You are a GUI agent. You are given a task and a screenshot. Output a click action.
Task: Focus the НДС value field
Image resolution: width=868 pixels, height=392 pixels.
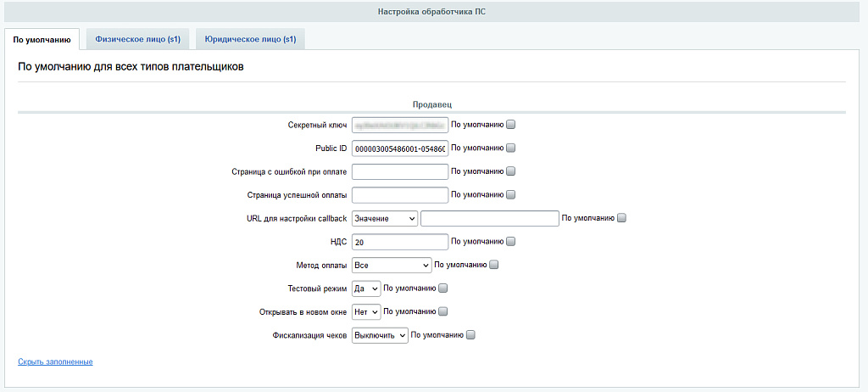pyautogui.click(x=399, y=242)
